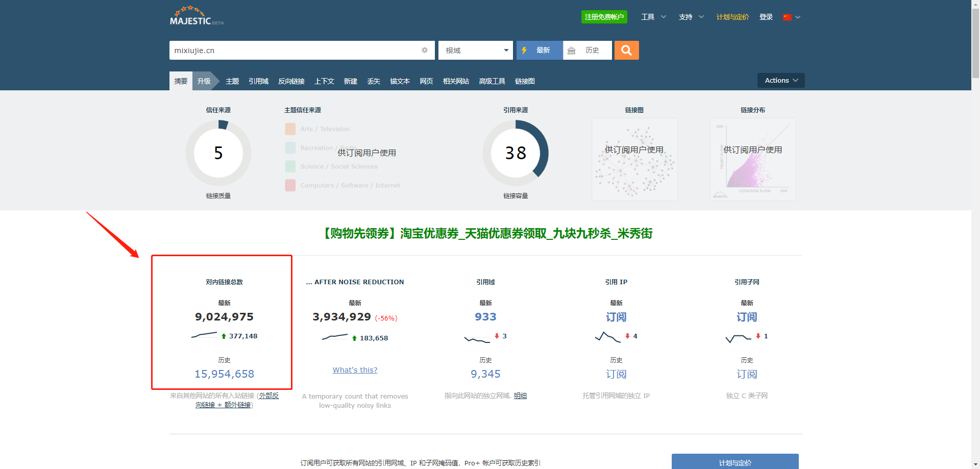Click the (-56%) noise reduction percentage
Image resolution: width=980 pixels, height=469 pixels.
pos(386,318)
